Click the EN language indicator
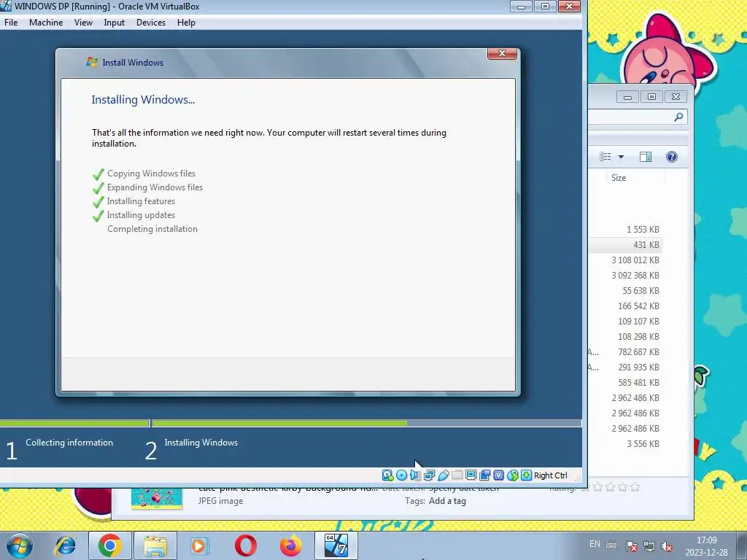The image size is (747, 560). point(595,544)
